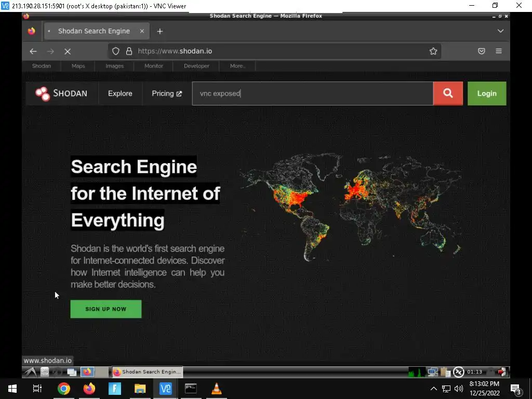Select the Shodan Search Engine browser tab
The height and width of the screenshot is (399, 532).
pyautogui.click(x=97, y=31)
